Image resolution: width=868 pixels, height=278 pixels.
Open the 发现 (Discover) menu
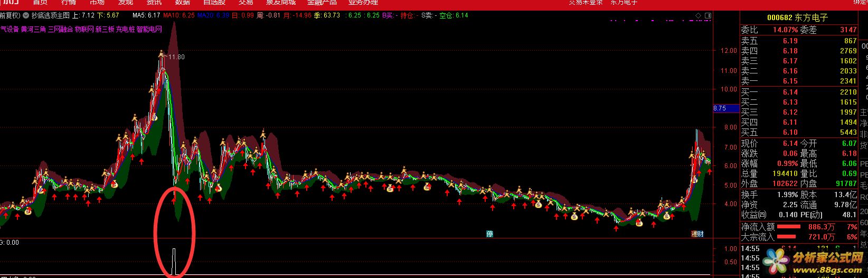point(126,2)
